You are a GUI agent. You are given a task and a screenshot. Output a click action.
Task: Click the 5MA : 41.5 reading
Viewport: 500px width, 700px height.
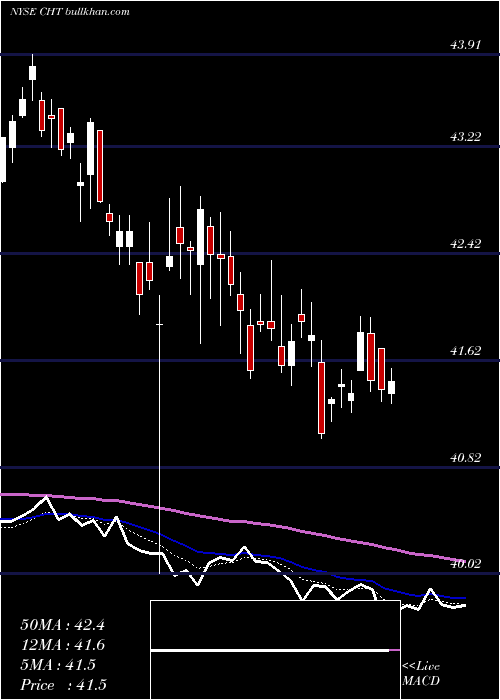tap(58, 665)
